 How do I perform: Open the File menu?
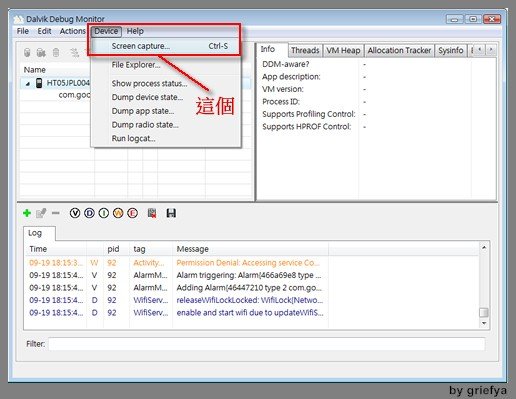[23, 31]
